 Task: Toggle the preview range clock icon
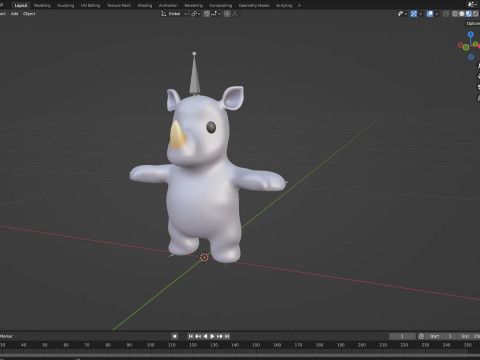(x=421, y=336)
